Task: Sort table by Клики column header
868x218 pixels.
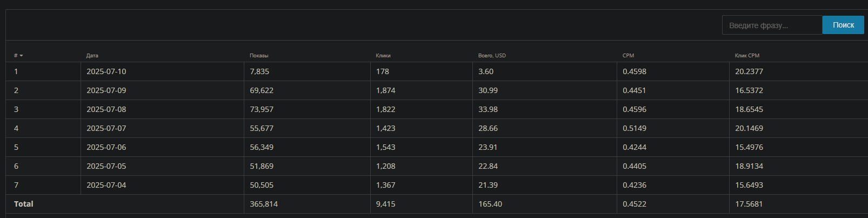Action: [x=383, y=56]
